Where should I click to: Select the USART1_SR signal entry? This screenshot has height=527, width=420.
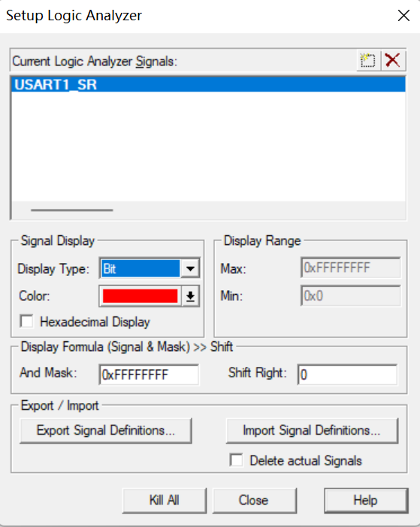point(208,84)
